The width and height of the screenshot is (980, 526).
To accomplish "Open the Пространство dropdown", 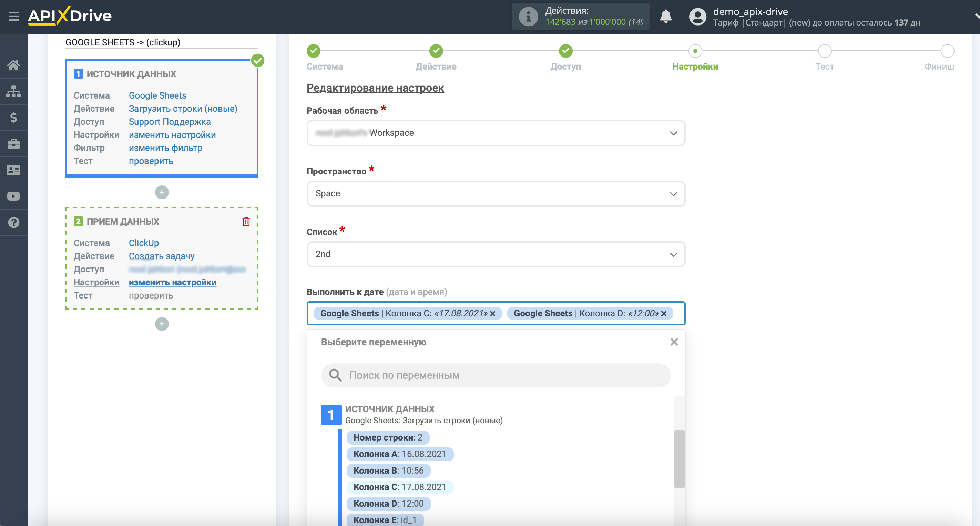I will (496, 194).
